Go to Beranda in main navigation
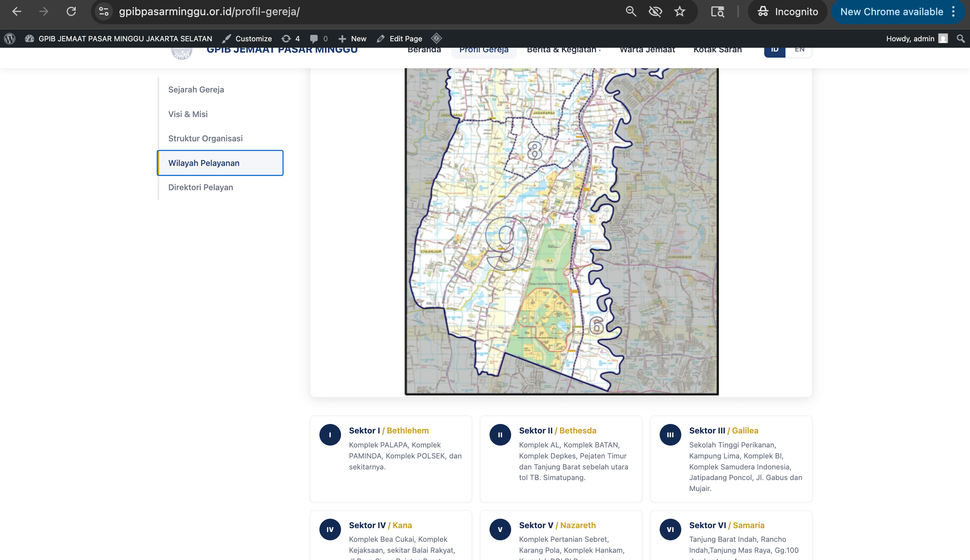The width and height of the screenshot is (970, 560). [x=424, y=50]
